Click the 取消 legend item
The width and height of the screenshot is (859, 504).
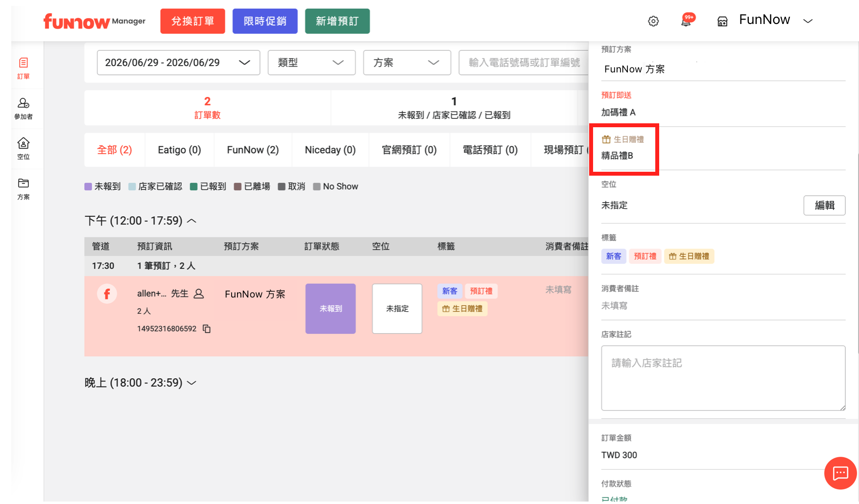coord(291,186)
